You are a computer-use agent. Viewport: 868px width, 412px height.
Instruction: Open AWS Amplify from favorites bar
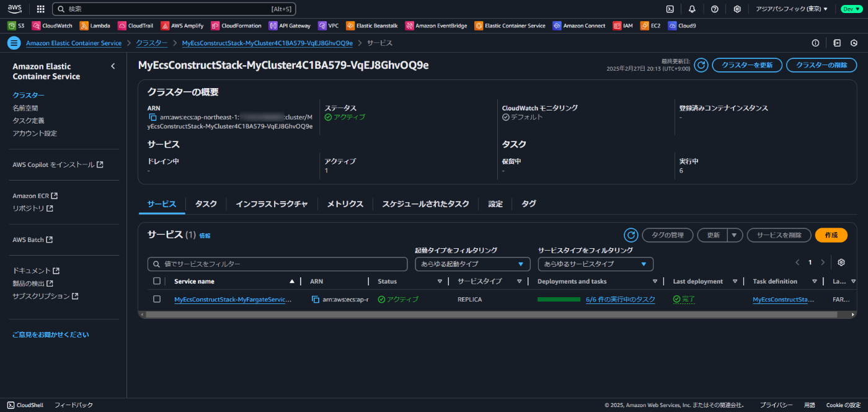coord(183,25)
